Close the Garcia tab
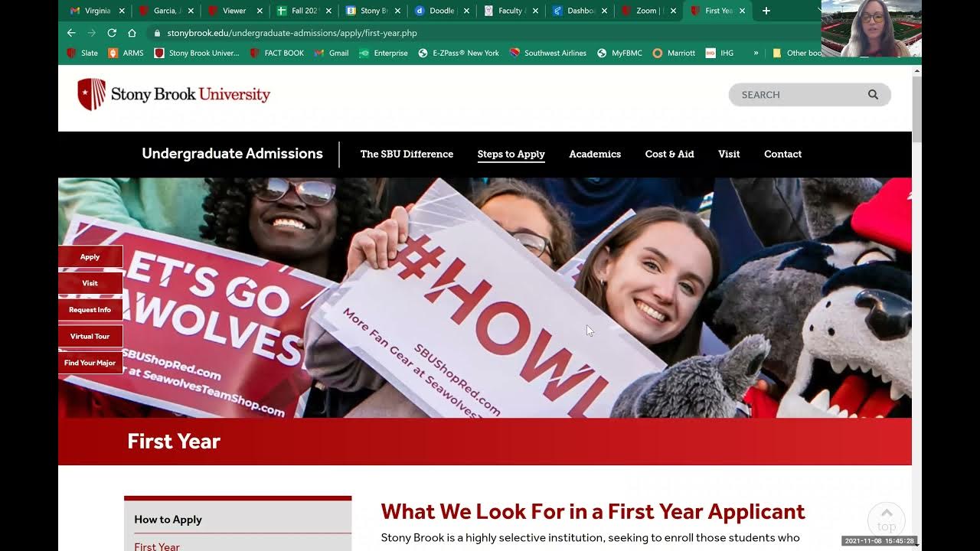 coord(191,11)
